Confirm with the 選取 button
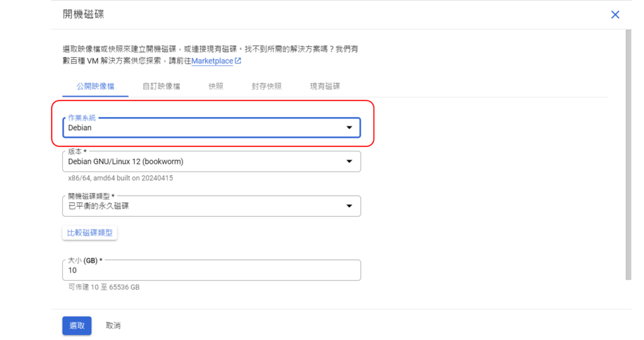 click(77, 326)
